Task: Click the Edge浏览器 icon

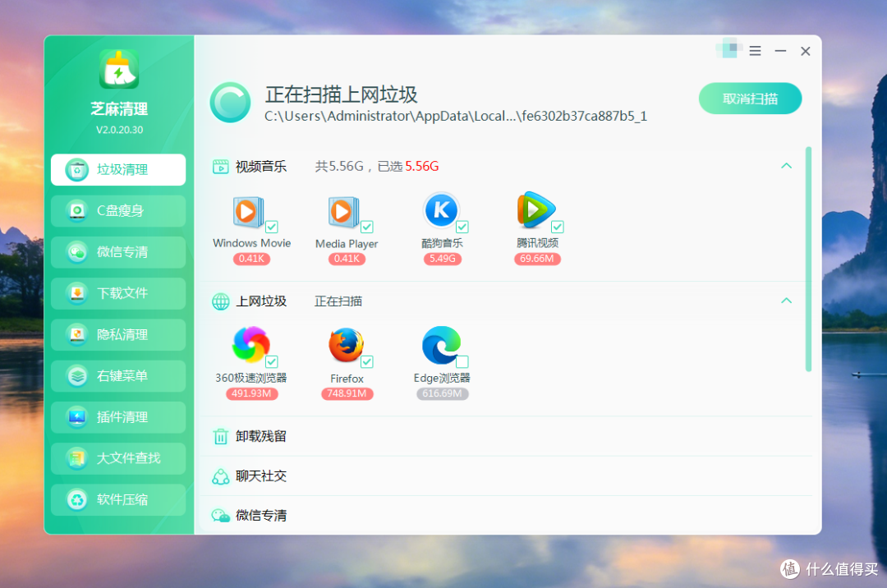Action: click(441, 345)
